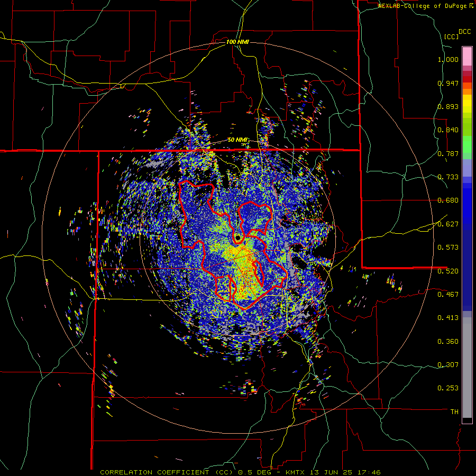The height and width of the screenshot is (476, 476).
Task: Select the 0.253 legend value
Action: tap(448, 388)
